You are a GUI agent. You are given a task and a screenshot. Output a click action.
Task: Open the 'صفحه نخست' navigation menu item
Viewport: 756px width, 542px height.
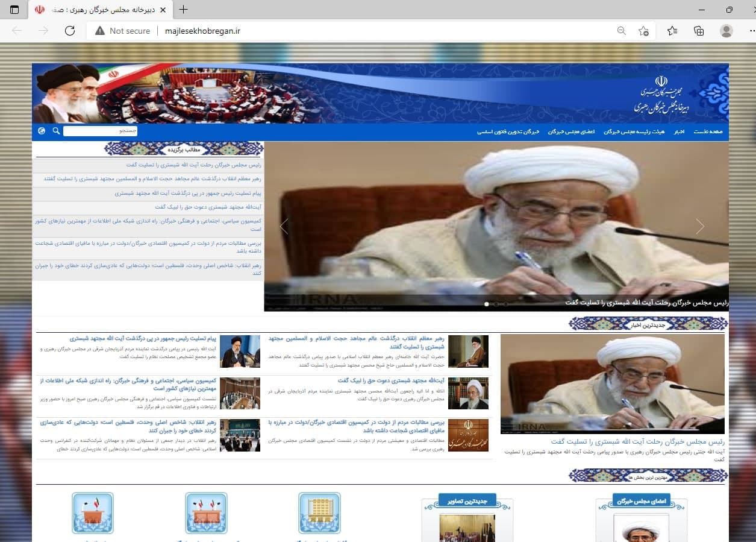[x=707, y=131]
